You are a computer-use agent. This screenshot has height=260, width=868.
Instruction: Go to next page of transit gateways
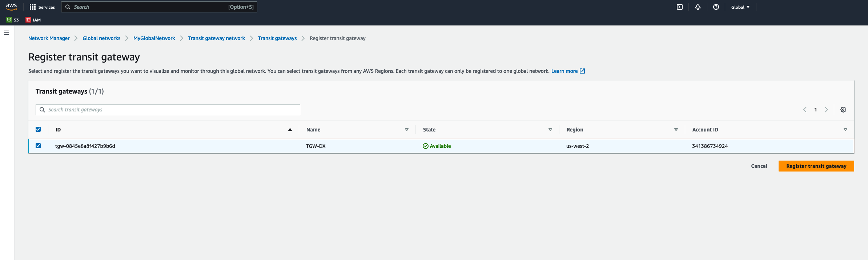(x=826, y=110)
